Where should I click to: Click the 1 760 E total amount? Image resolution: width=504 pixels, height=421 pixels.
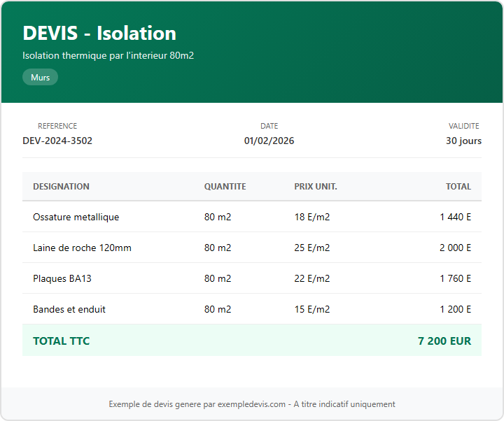(455, 278)
